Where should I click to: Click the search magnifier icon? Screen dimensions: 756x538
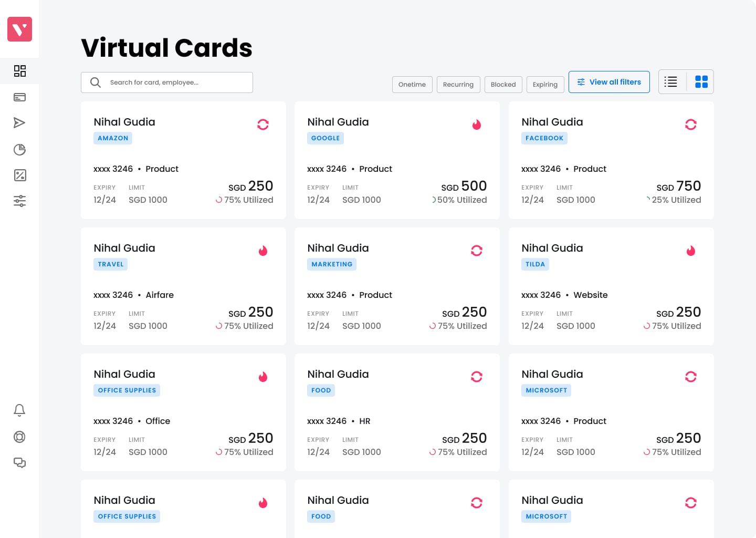[x=96, y=82]
